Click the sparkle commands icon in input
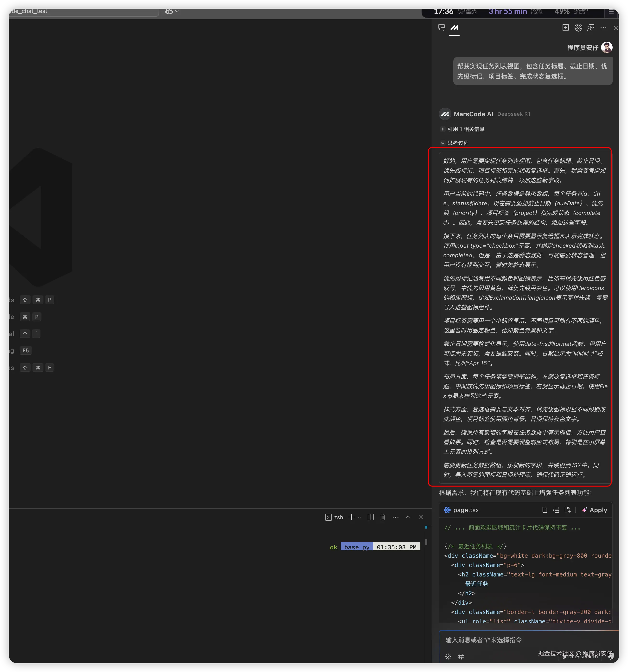 tap(448, 656)
